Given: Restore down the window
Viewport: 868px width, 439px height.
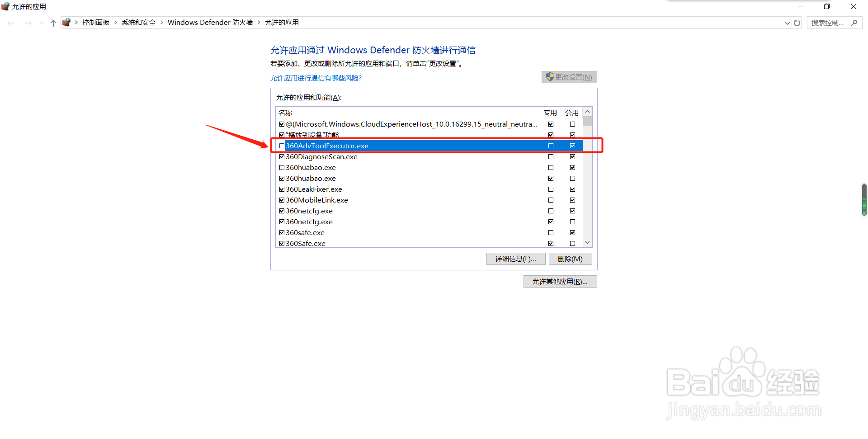Looking at the screenshot, I should click(x=827, y=6).
